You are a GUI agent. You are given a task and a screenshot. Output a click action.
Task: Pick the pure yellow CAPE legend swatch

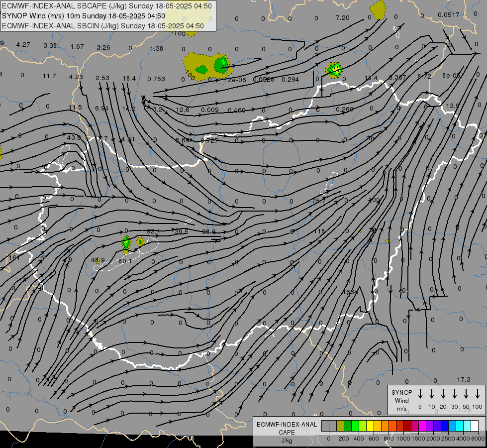click(x=370, y=426)
